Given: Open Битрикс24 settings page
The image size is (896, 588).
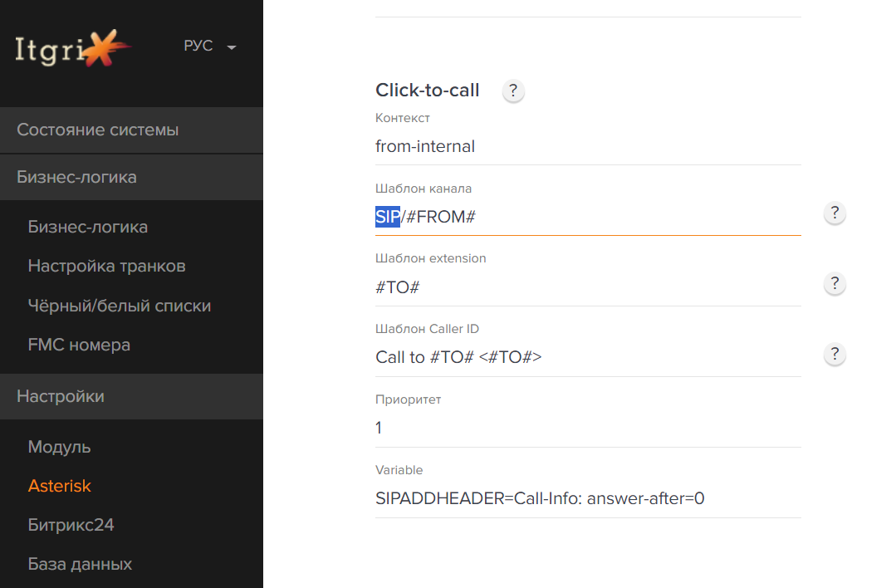Looking at the screenshot, I should tap(71, 525).
